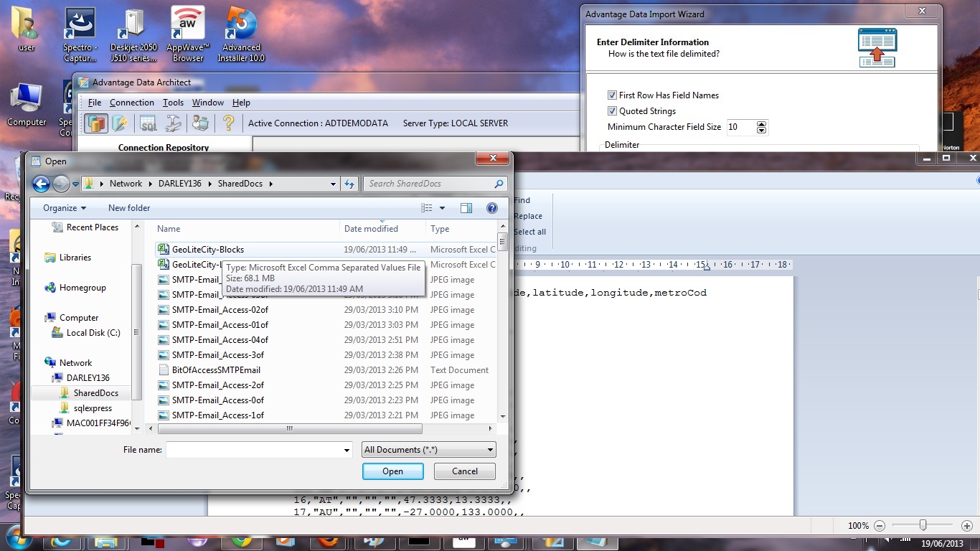The height and width of the screenshot is (551, 980).
Task: Expand the File name history dropdown
Action: (x=347, y=450)
